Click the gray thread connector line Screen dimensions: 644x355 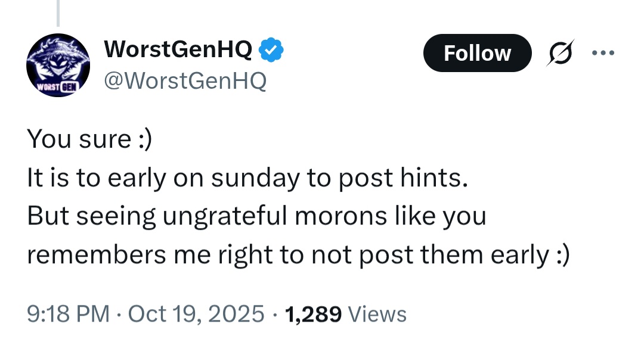pos(58,13)
